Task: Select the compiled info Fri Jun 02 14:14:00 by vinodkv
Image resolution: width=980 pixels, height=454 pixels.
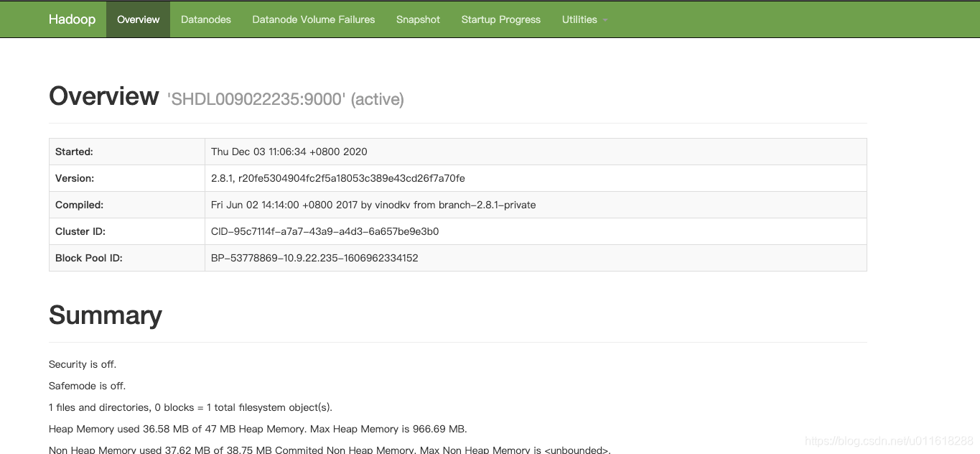Action: pyautogui.click(x=373, y=205)
